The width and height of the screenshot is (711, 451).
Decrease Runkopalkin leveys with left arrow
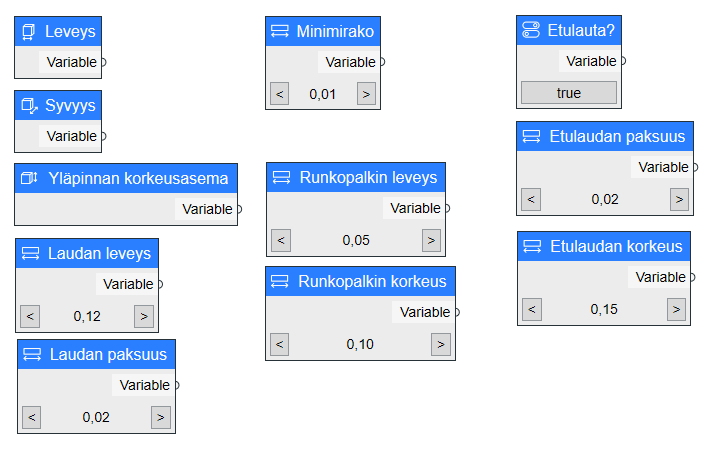(281, 240)
